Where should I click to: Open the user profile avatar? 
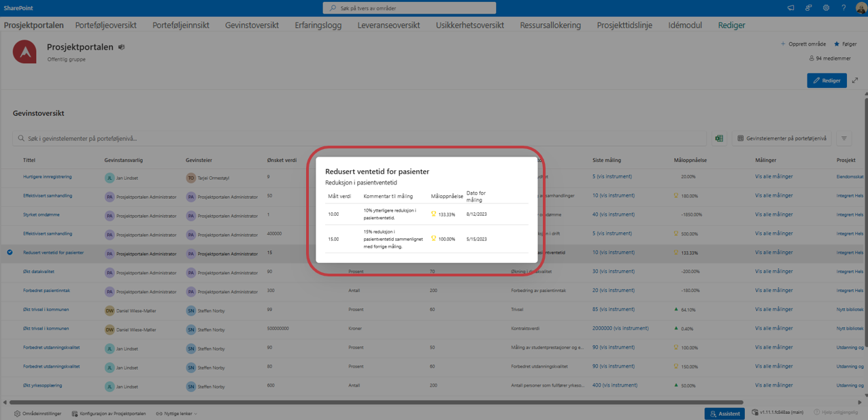pos(861,8)
